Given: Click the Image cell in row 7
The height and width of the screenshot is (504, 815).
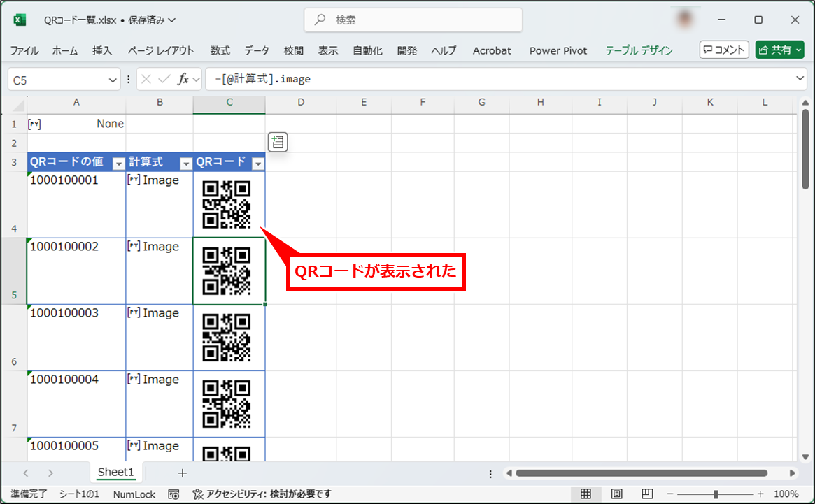Looking at the screenshot, I should coord(160,404).
